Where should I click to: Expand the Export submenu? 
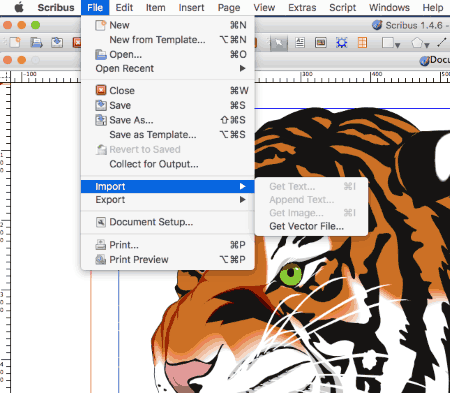coord(168,200)
